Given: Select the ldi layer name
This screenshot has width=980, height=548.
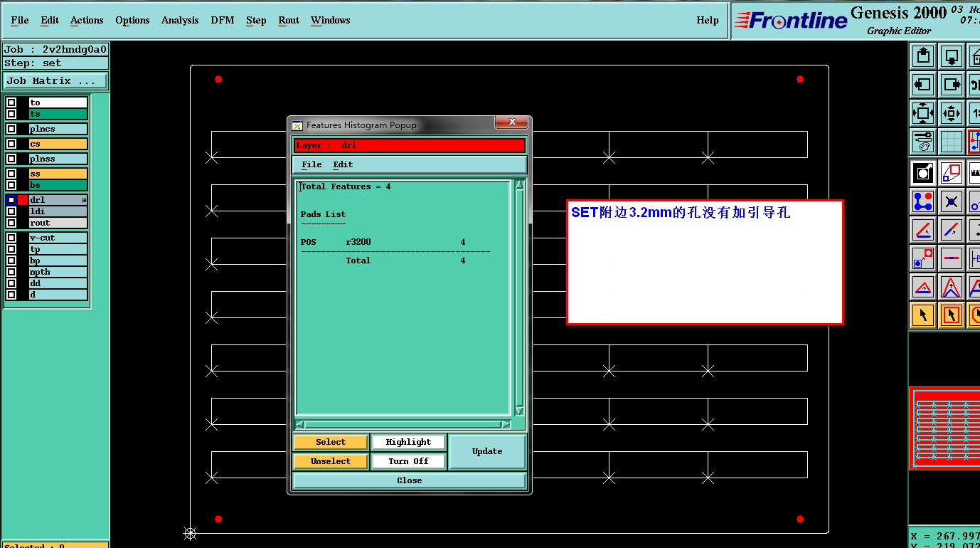Looking at the screenshot, I should pyautogui.click(x=58, y=211).
